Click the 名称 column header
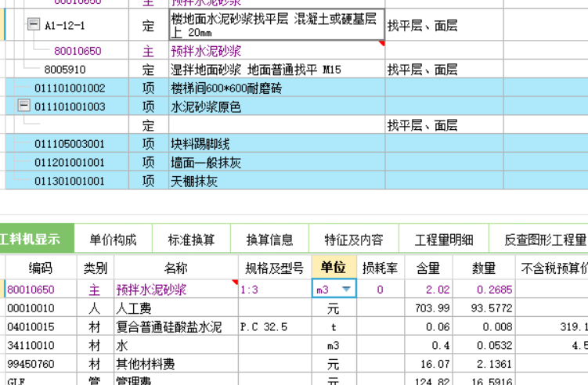588x385 pixels. tap(176, 268)
